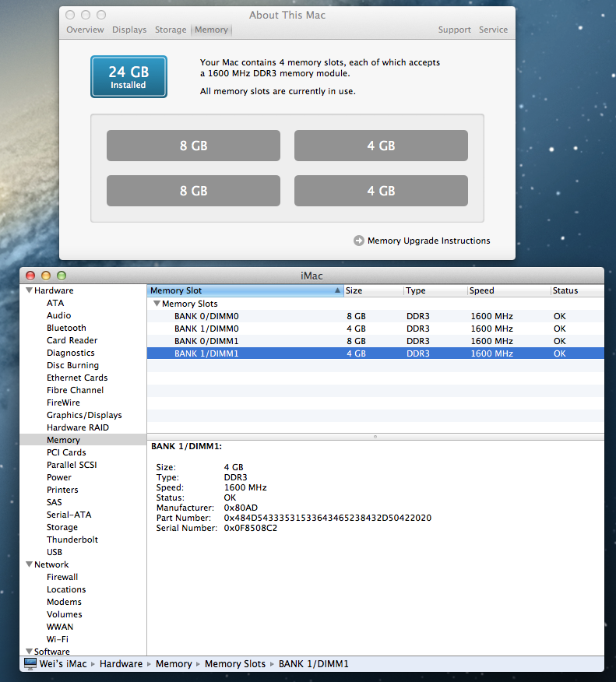Open the Support tab

tap(454, 30)
